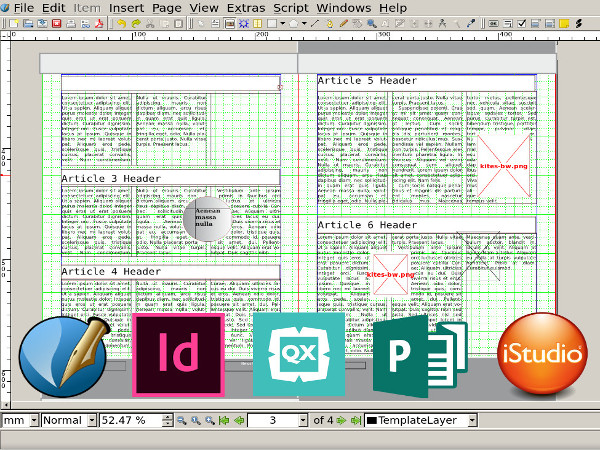
Task: Insert a PDF list box
Action: (x=550, y=24)
